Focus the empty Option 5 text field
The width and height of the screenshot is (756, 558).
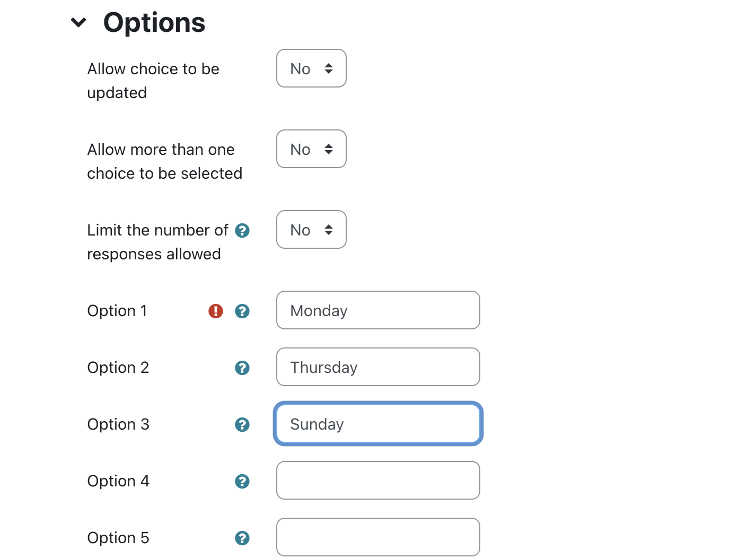[378, 537]
